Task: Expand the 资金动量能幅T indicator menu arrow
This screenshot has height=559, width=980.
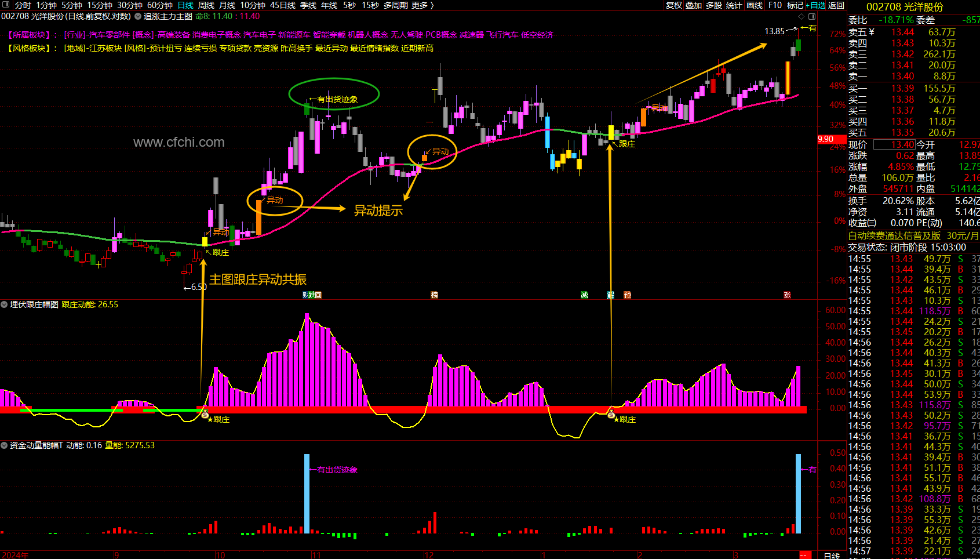Action: [4, 445]
